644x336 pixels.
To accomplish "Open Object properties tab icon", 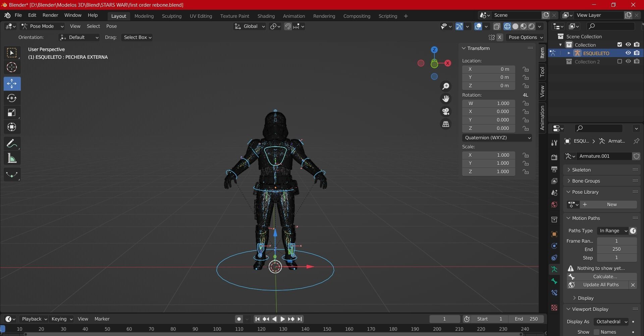I will (554, 234).
